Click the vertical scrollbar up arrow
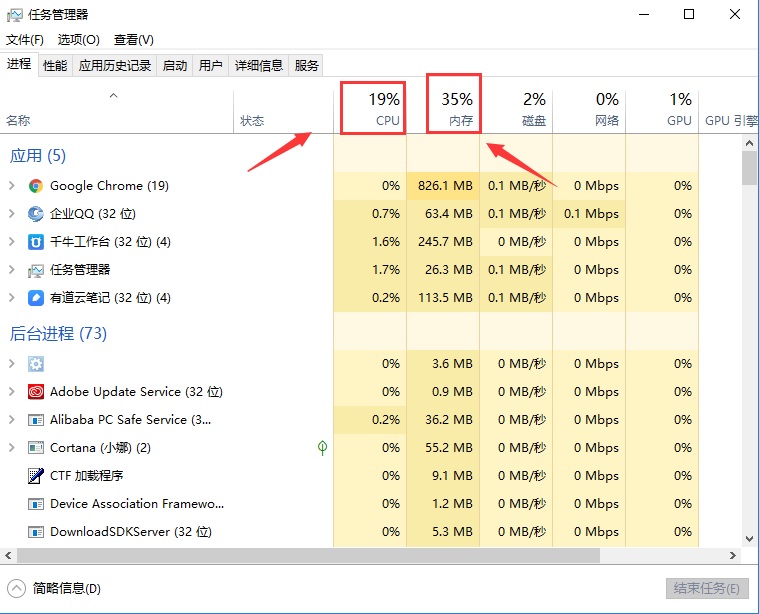Screen dimensions: 759x614 749,143
